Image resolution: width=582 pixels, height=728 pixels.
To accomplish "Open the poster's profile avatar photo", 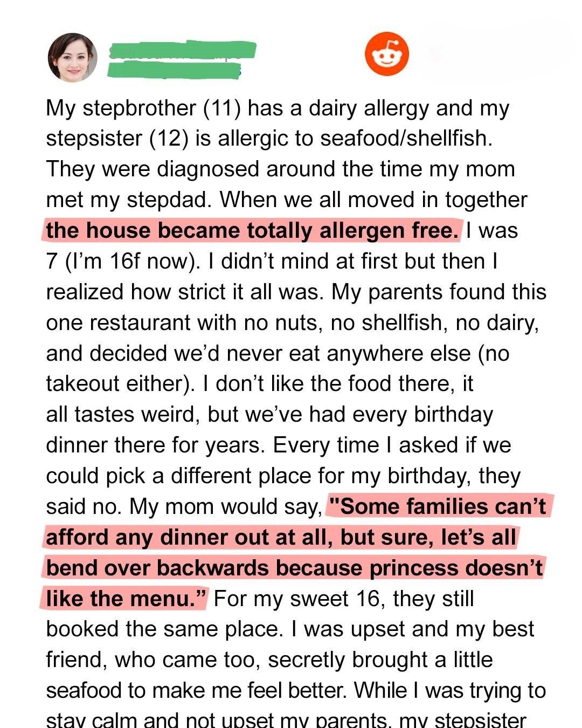I will click(x=73, y=57).
